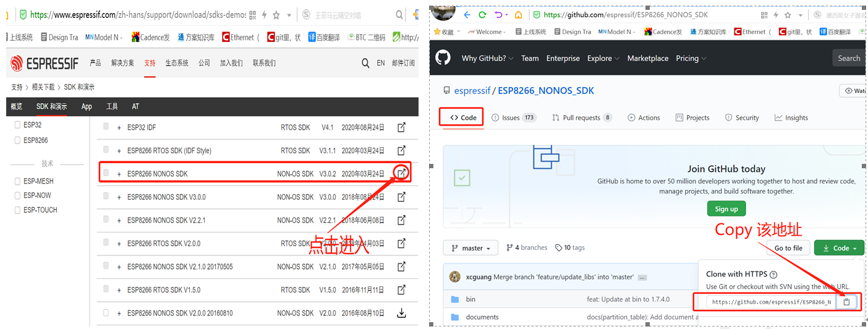Image resolution: width=868 pixels, height=329 pixels.
Task: Open help icon next to Clone with HTTPS
Action: click(x=773, y=275)
